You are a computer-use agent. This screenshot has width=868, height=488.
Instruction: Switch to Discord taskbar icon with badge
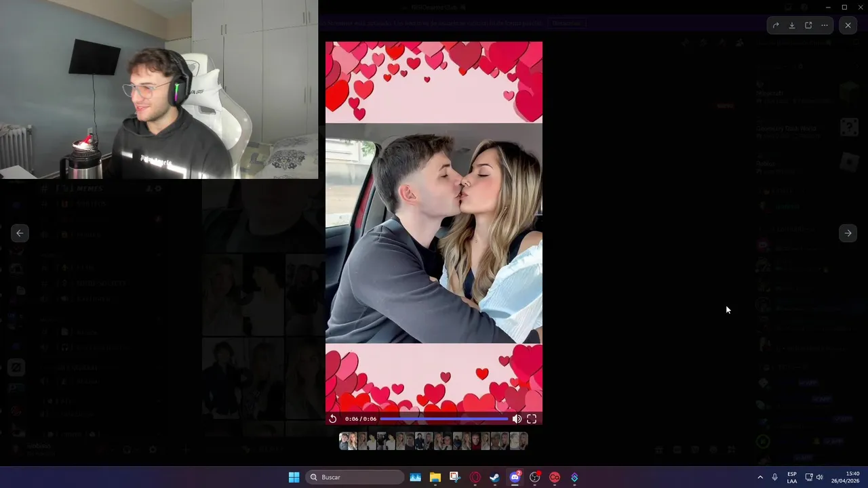515,477
